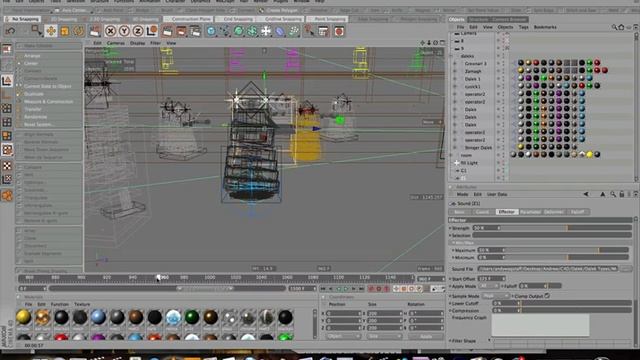
Task: Toggle the Clamp Output checkbox
Action: coord(547,296)
